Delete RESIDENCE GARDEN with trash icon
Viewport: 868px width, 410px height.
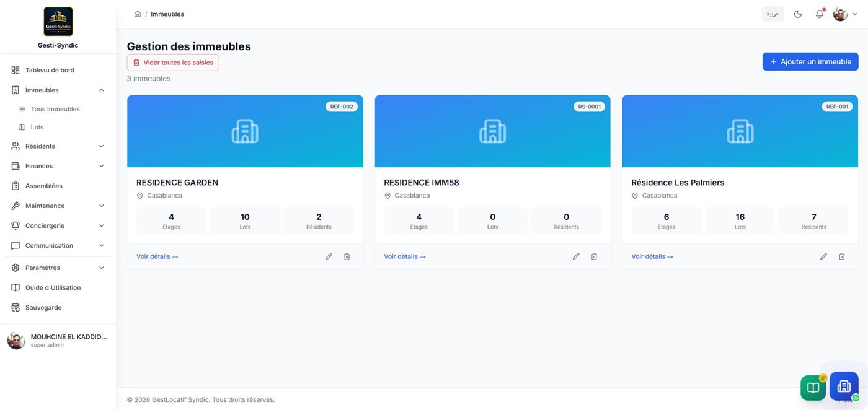point(347,256)
